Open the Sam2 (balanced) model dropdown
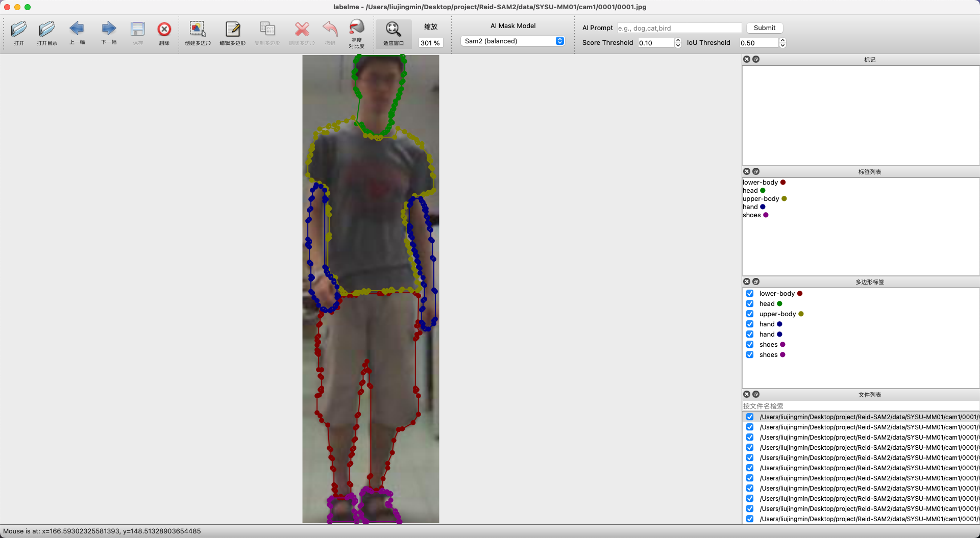Viewport: 980px width, 538px height. click(512, 41)
